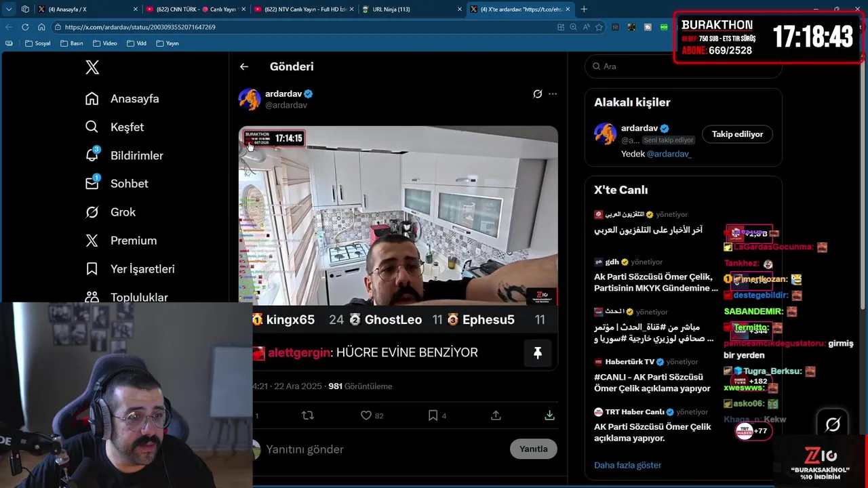868x488 pixels.
Task: Open the Video bookmarks folder
Action: tap(105, 43)
